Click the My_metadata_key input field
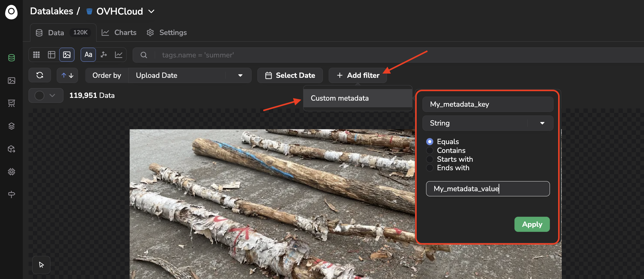 click(488, 104)
